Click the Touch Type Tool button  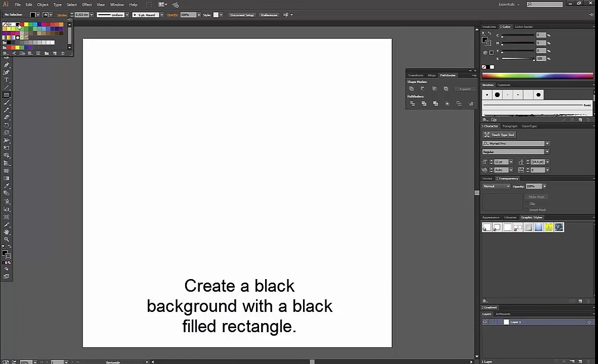click(499, 135)
